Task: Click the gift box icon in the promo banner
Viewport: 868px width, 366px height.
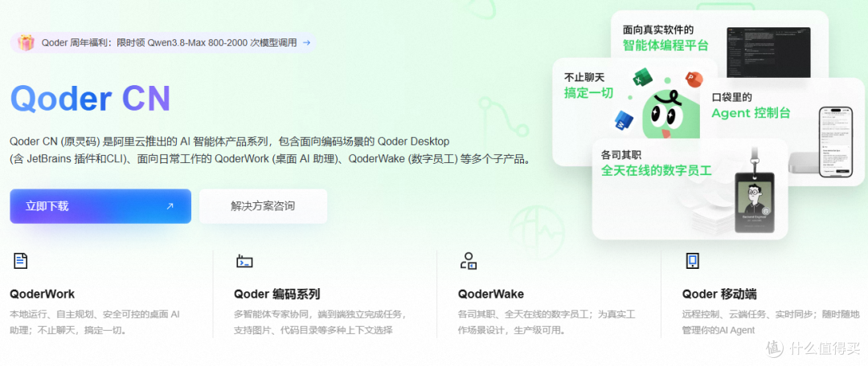Action: pos(26,43)
